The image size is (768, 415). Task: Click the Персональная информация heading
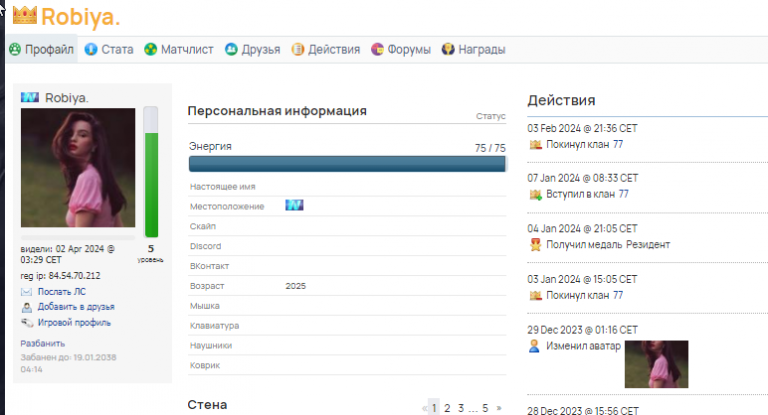277,111
